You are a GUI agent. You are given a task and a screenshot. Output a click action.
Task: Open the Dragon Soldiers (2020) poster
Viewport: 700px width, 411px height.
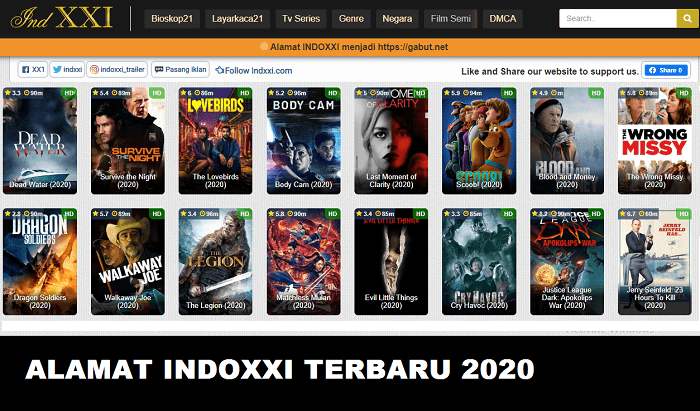pyautogui.click(x=40, y=262)
